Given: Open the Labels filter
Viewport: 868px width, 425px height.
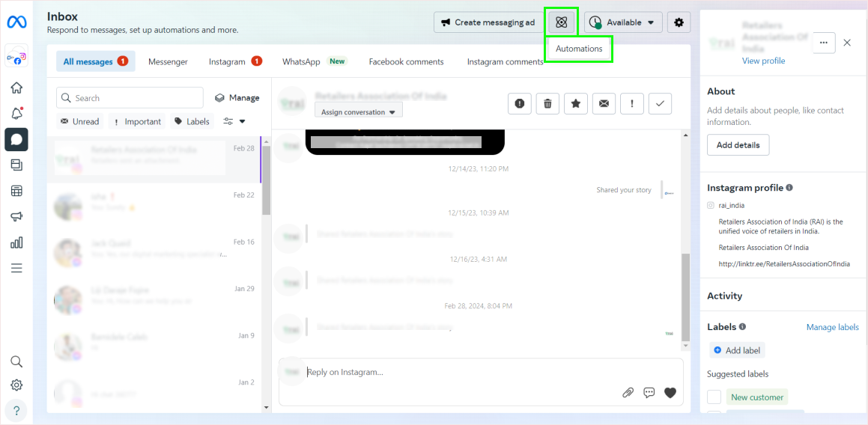Looking at the screenshot, I should coord(192,122).
